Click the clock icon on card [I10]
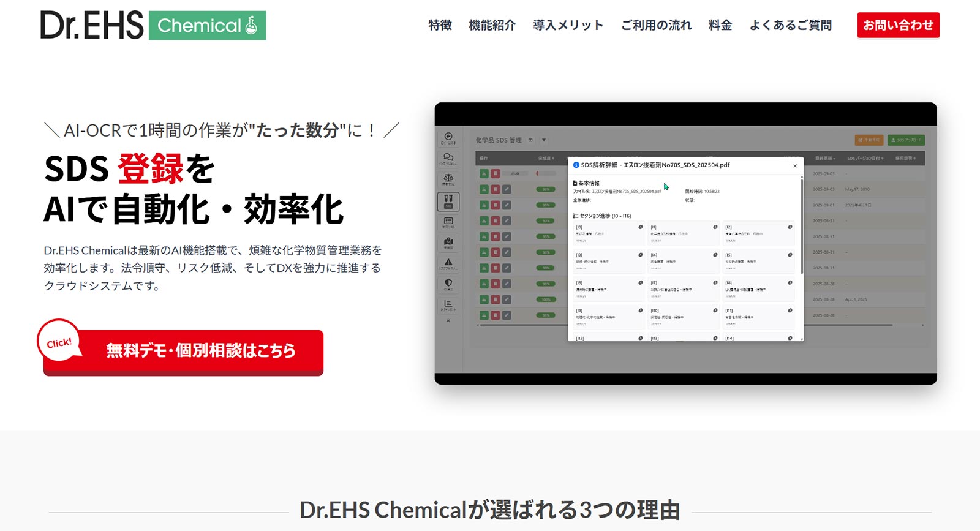The width and height of the screenshot is (980, 531). (x=715, y=311)
